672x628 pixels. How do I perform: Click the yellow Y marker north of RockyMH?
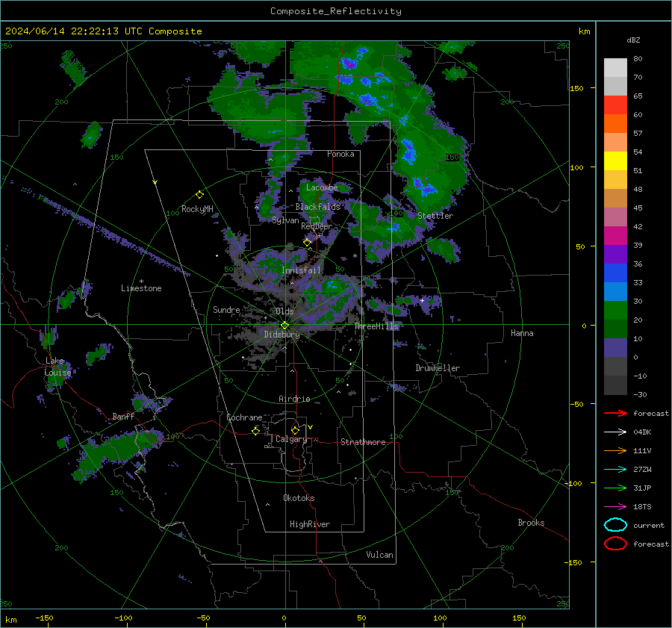pyautogui.click(x=155, y=182)
